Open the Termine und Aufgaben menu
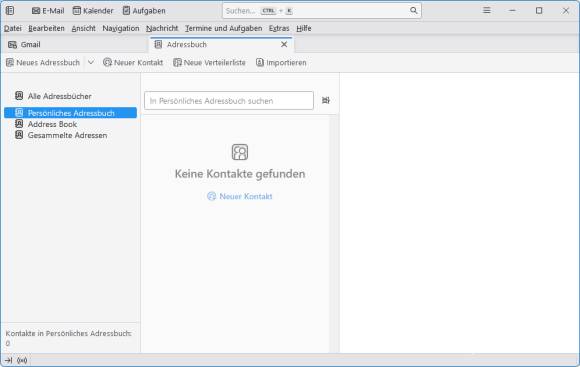 coord(223,28)
